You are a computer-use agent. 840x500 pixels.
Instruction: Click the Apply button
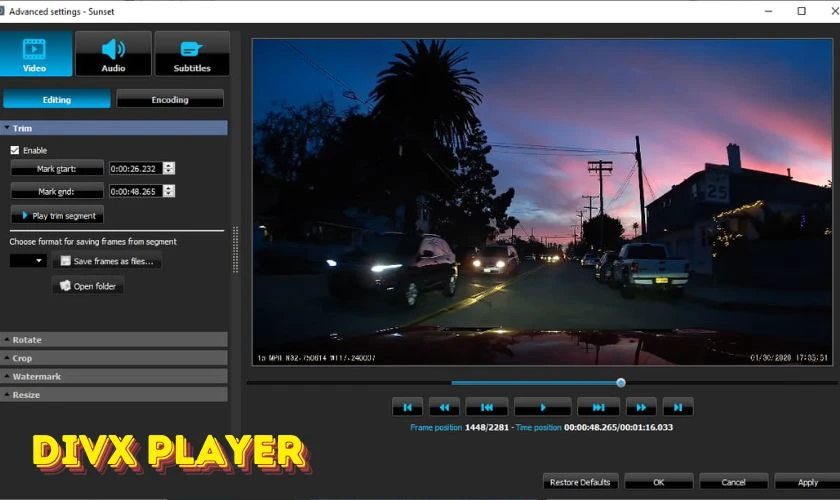point(807,482)
